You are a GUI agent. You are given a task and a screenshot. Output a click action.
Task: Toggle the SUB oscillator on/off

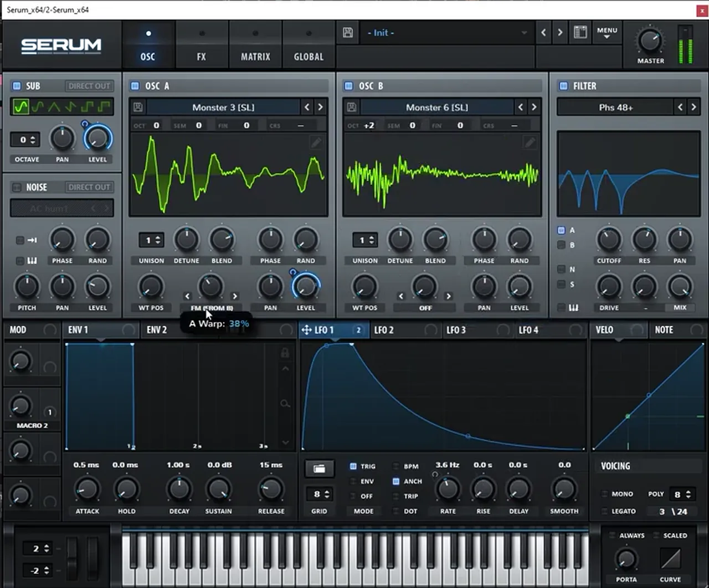17,86
